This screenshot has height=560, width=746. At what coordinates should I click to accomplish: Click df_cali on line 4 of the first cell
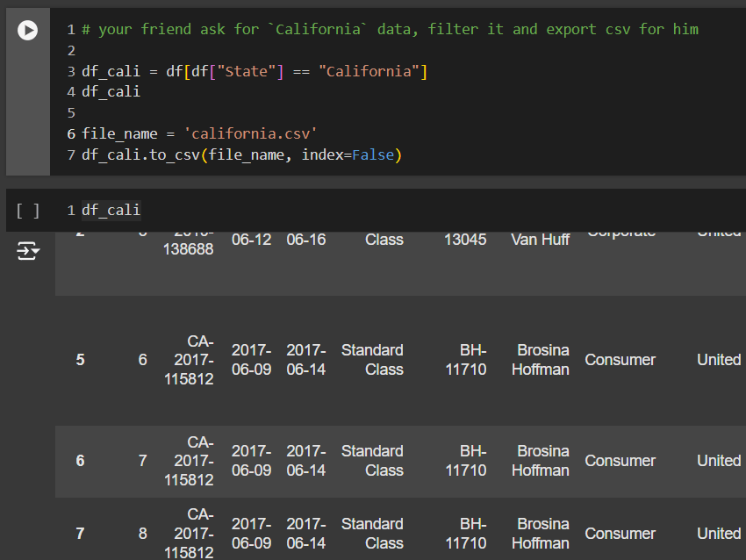111,92
